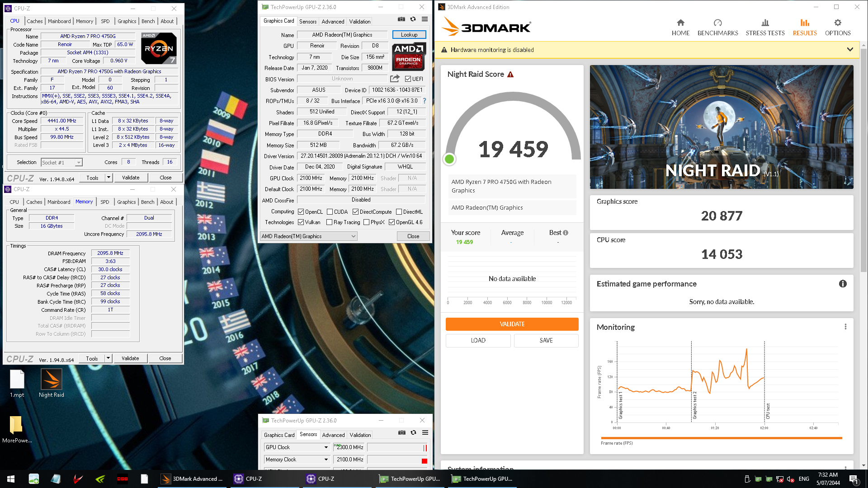Click Windows Start button

pos(11,479)
